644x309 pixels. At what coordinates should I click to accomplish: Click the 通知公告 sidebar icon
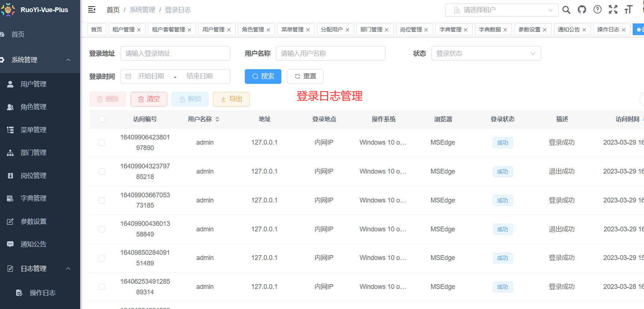click(x=11, y=244)
